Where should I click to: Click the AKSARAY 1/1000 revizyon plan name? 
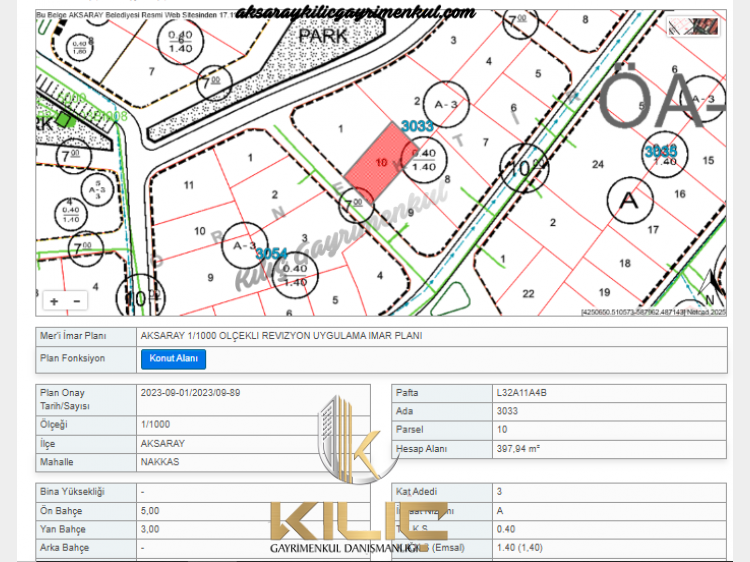[x=281, y=336]
